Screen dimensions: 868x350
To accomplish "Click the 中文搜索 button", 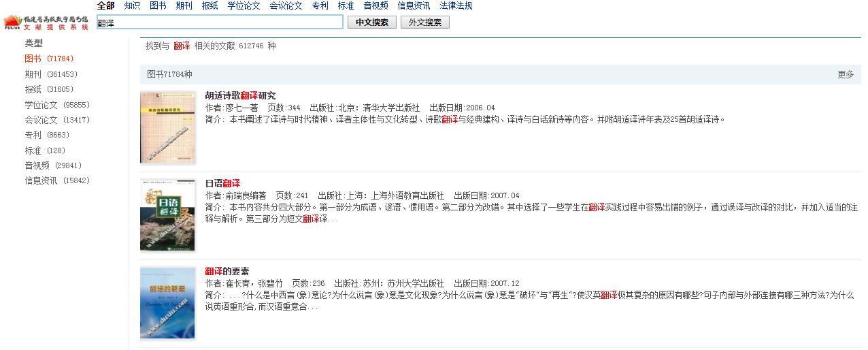I will click(x=371, y=22).
